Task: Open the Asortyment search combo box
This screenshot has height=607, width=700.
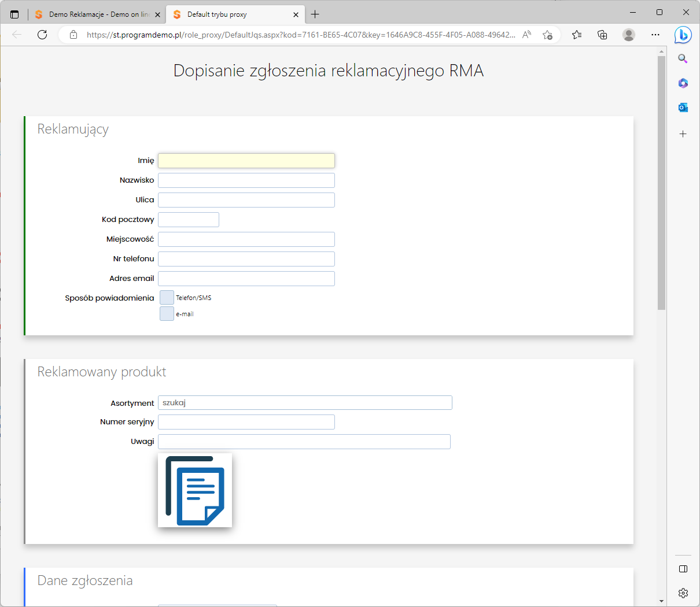Action: (x=305, y=403)
